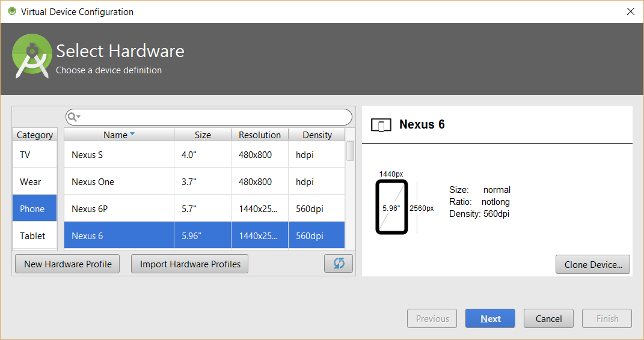Screen dimensions: 644x340
Task: Click the Next button
Action: coord(491,318)
